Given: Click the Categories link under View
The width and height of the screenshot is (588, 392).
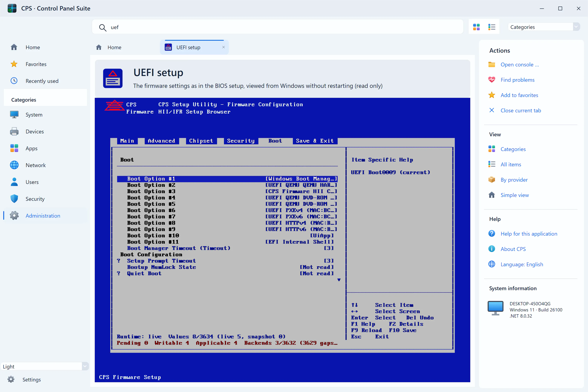Looking at the screenshot, I should tap(513, 149).
